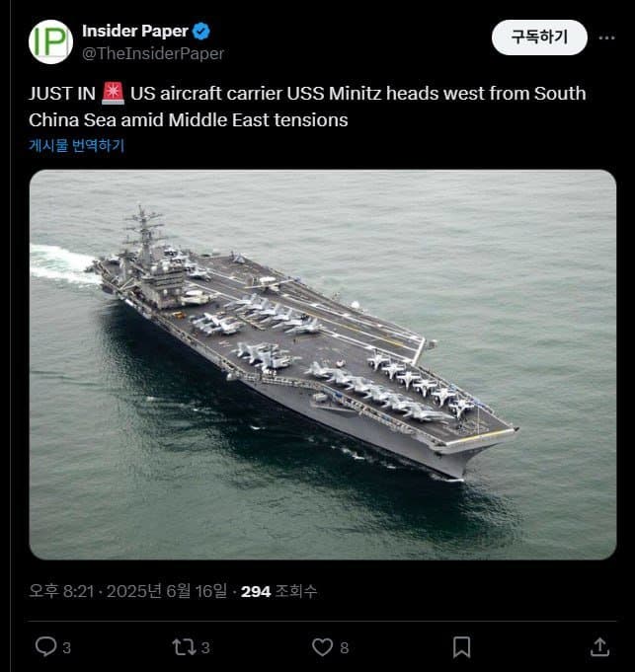Click the blue verified badge
This screenshot has height=672, width=635.
tap(201, 32)
